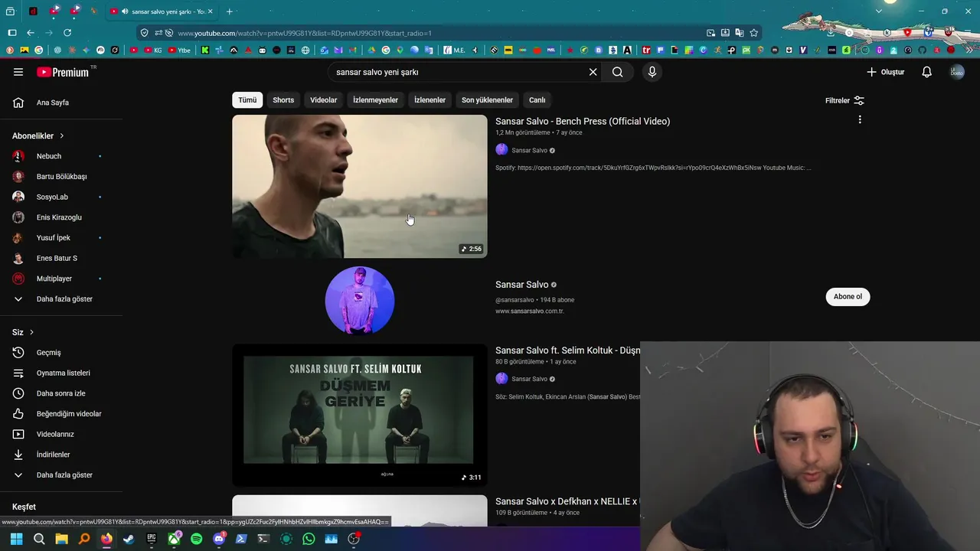Open the Bench Press video options menu
Screen dimensions: 980x551
(860, 119)
